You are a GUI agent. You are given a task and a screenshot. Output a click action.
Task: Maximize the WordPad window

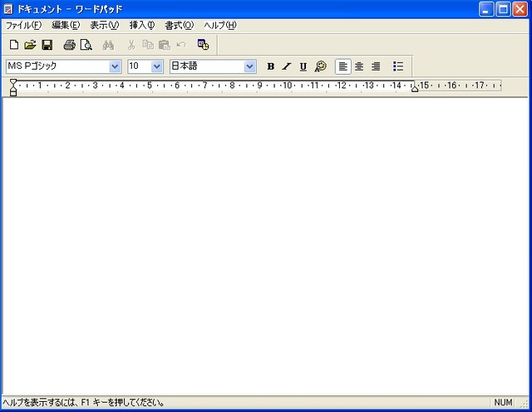pos(503,9)
